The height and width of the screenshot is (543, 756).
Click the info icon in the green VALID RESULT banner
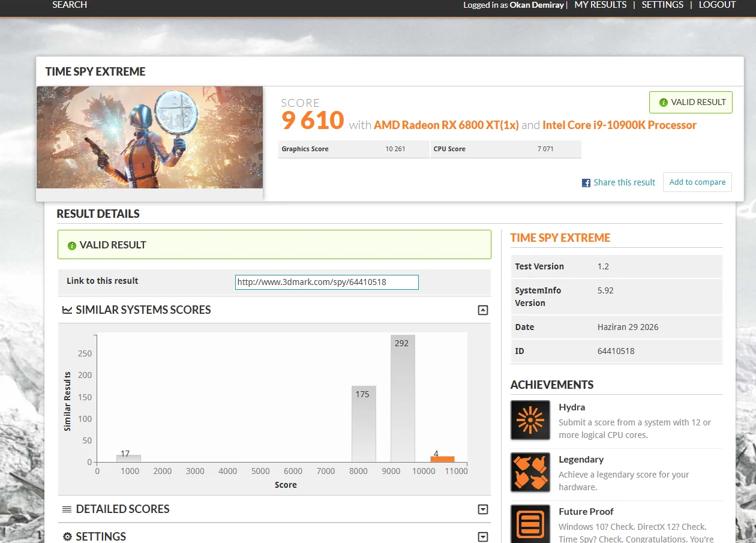coord(72,245)
